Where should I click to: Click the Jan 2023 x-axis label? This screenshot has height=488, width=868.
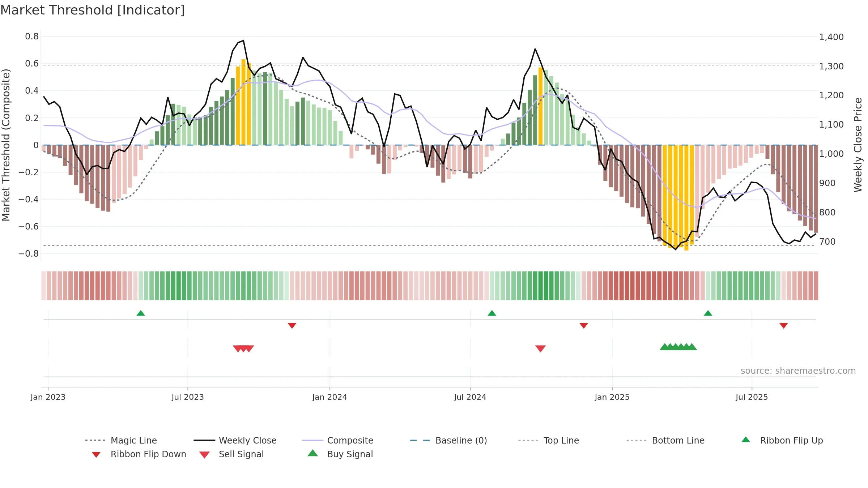(48, 397)
